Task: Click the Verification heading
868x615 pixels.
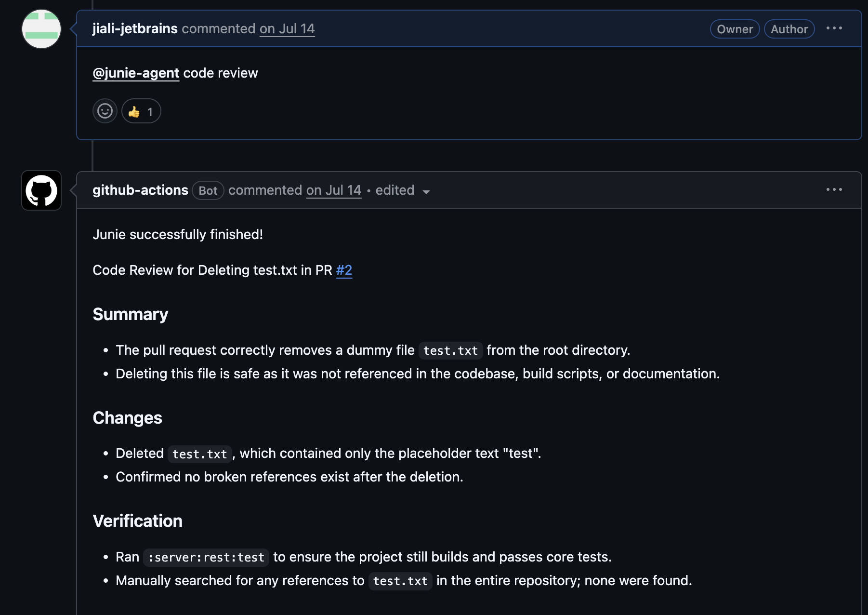Action: [138, 521]
